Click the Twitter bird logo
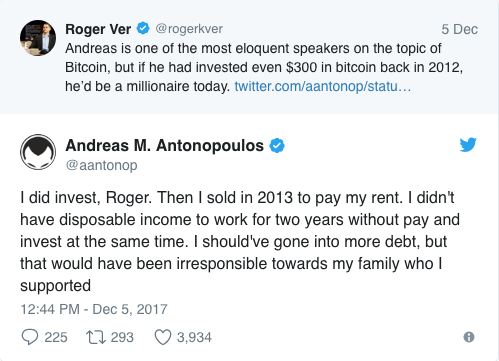This screenshot has width=499, height=361. (x=468, y=145)
